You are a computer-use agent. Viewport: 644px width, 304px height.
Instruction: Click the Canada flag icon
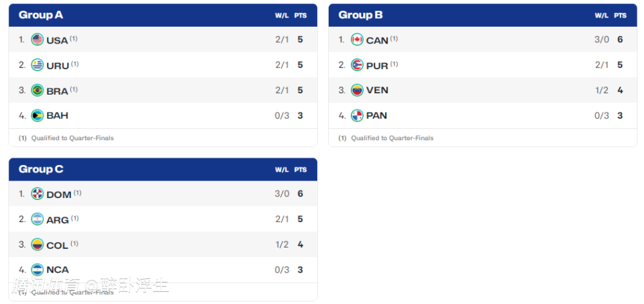point(357,40)
